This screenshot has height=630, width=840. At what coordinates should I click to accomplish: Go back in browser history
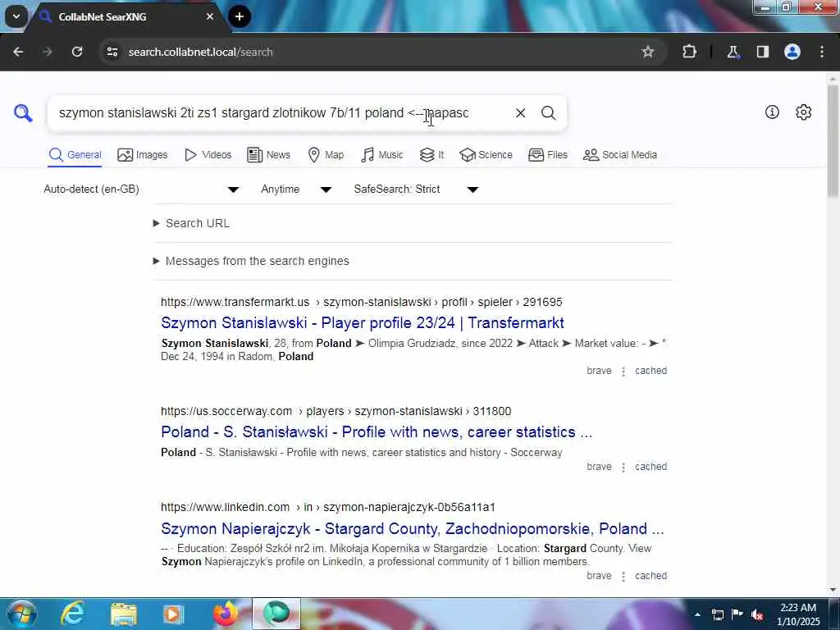(x=18, y=52)
